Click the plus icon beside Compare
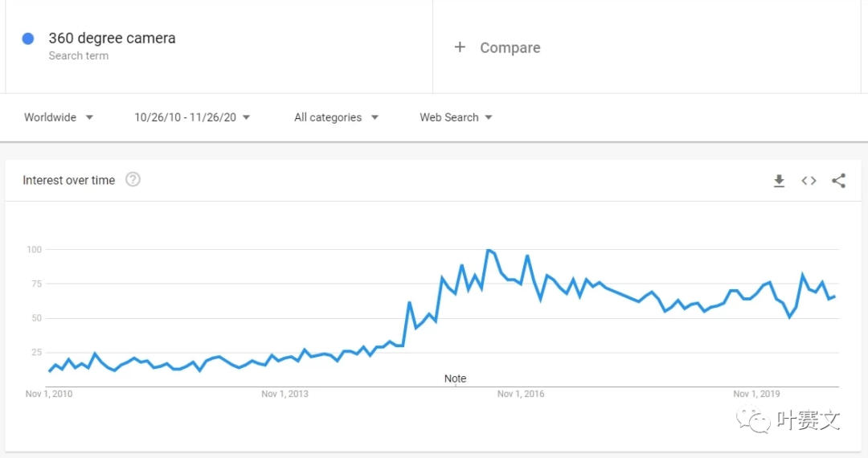The width and height of the screenshot is (868, 458). tap(460, 47)
